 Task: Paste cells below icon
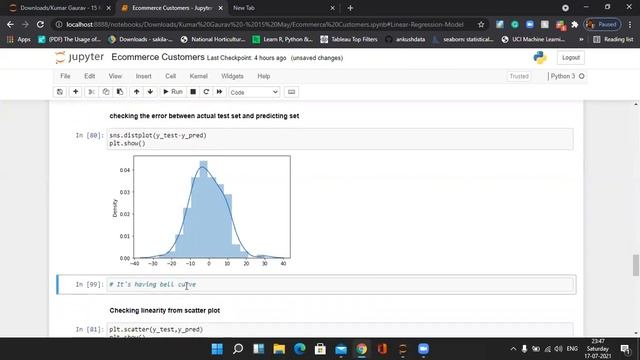pos(120,92)
